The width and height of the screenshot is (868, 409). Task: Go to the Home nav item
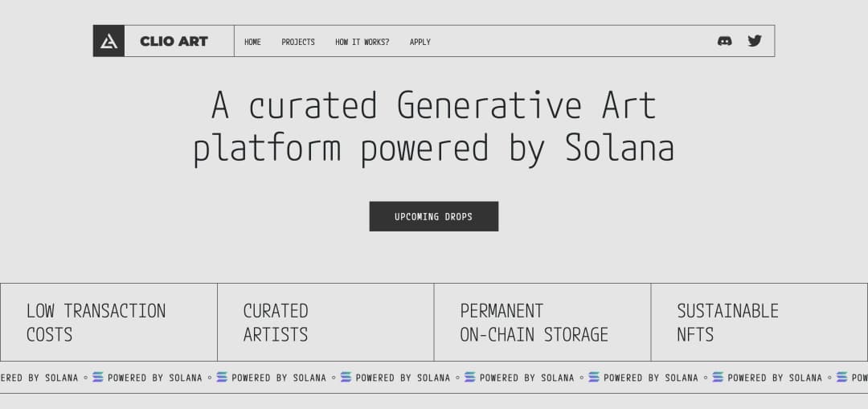252,42
